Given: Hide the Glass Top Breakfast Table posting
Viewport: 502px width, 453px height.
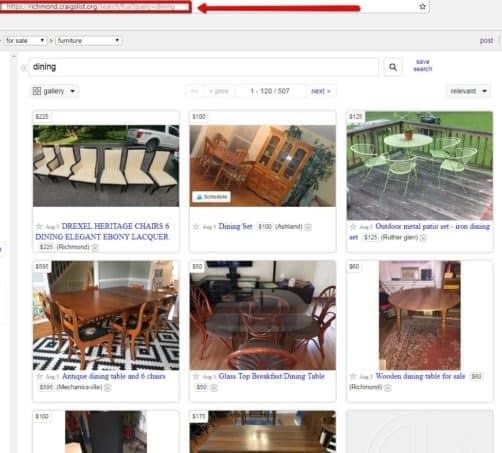Looking at the screenshot, I should pyautogui.click(x=214, y=387).
